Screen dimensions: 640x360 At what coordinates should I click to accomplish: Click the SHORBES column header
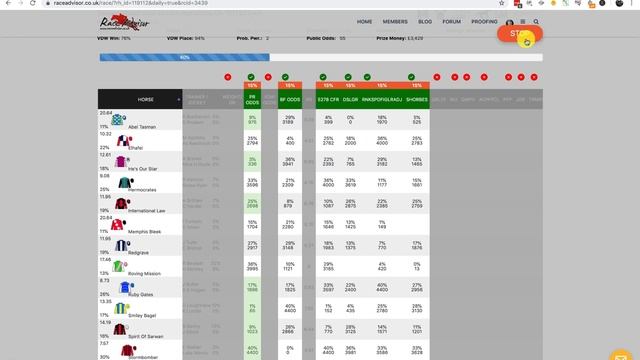[x=417, y=100]
